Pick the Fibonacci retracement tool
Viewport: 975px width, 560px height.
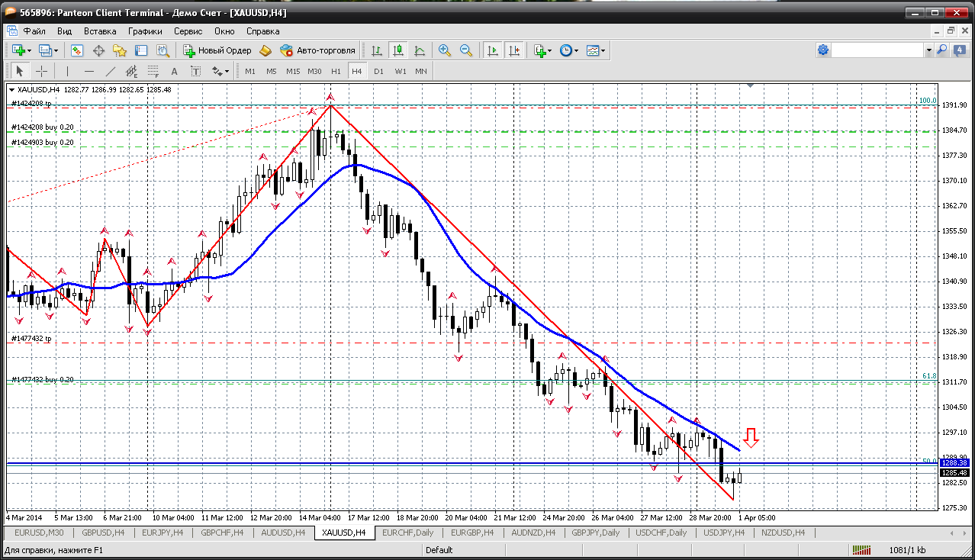click(x=153, y=71)
